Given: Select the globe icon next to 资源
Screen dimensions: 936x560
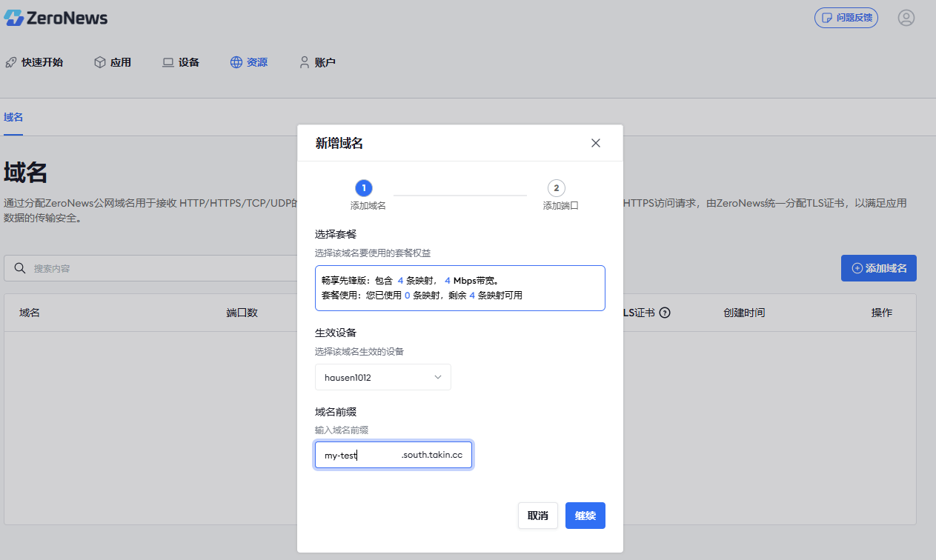Looking at the screenshot, I should click(x=236, y=62).
